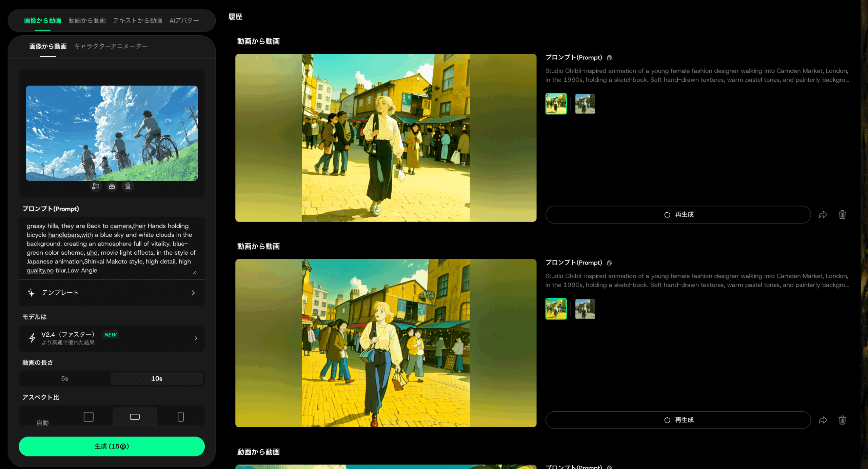Delete the first history video entry
This screenshot has width=868, height=469.
point(842,215)
